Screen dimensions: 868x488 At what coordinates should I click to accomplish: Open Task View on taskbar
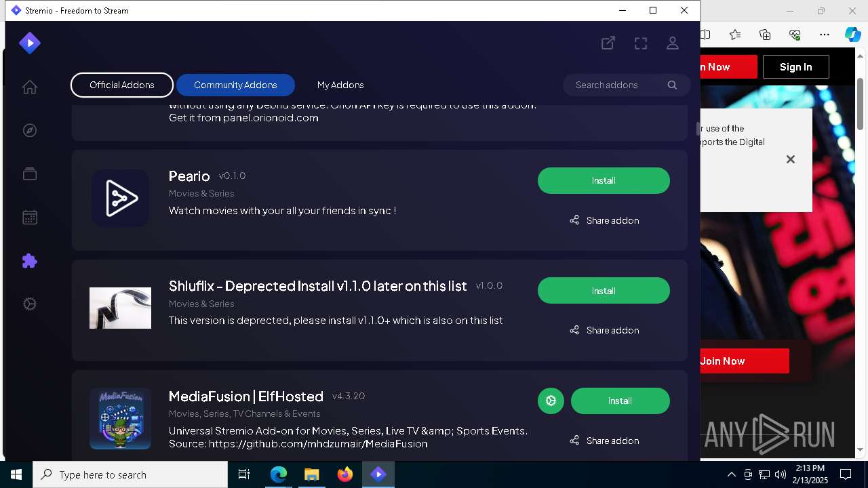pos(244,474)
